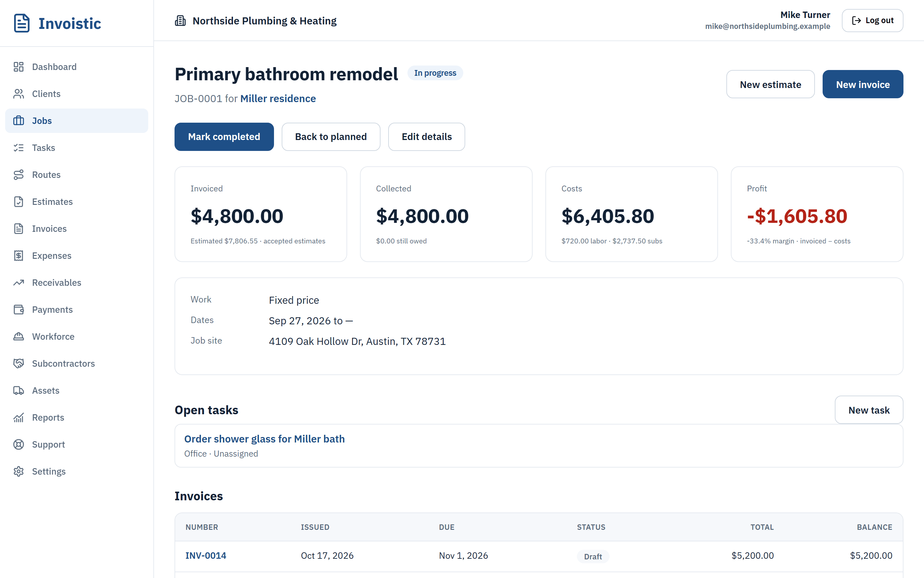
Task: Open Edit details
Action: 426,136
